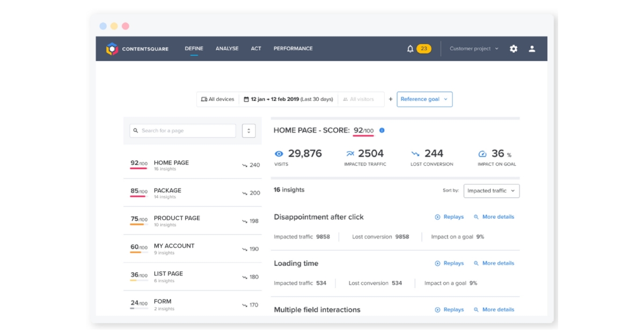Open the user profile icon

[532, 48]
